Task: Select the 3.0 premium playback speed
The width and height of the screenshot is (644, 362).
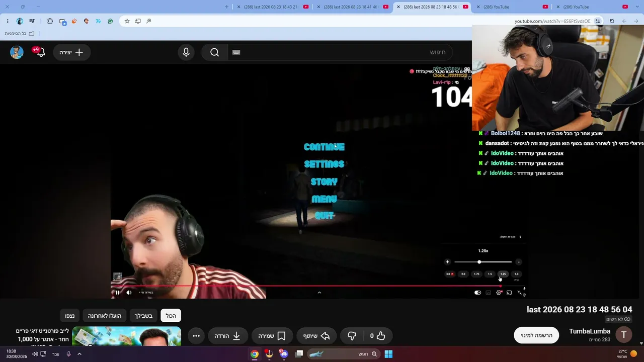Action: [449, 274]
